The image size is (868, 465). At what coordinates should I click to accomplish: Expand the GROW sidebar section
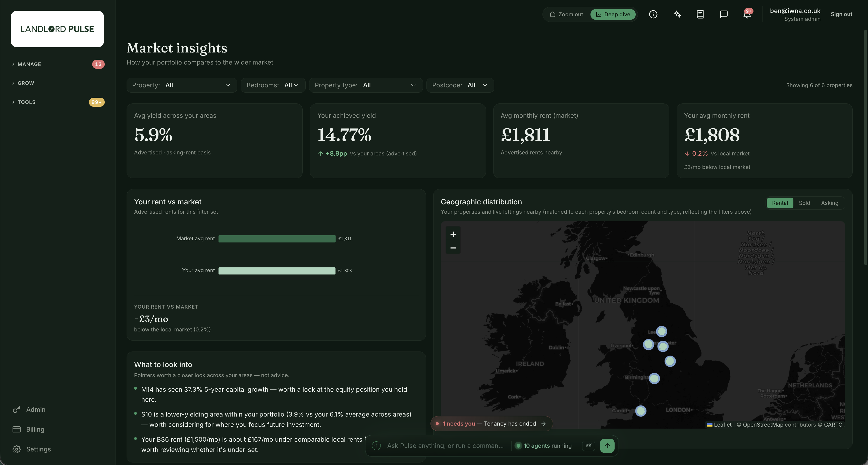coord(58,83)
